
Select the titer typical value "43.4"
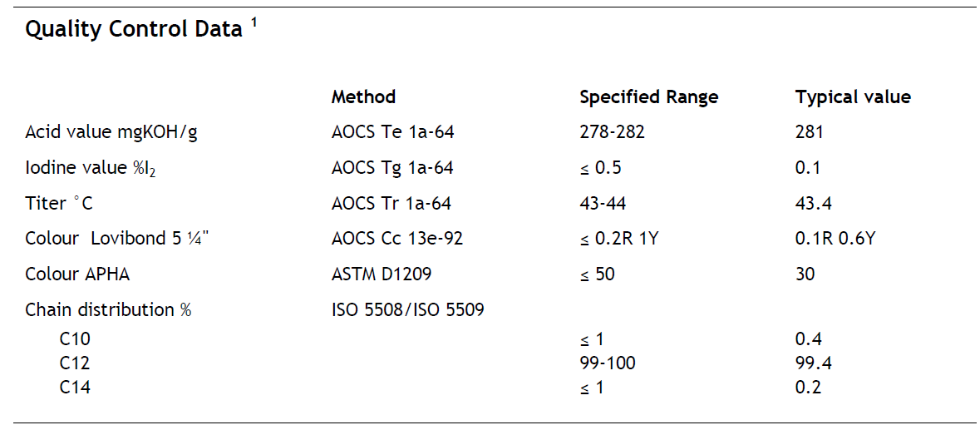pyautogui.click(x=813, y=204)
